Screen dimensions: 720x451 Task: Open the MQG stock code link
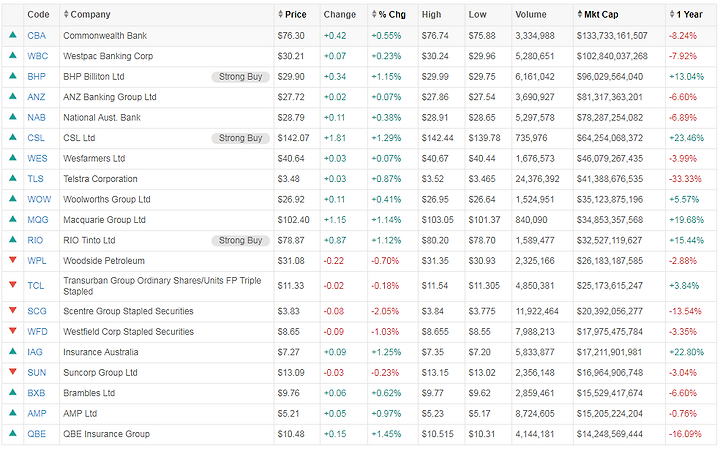point(38,220)
